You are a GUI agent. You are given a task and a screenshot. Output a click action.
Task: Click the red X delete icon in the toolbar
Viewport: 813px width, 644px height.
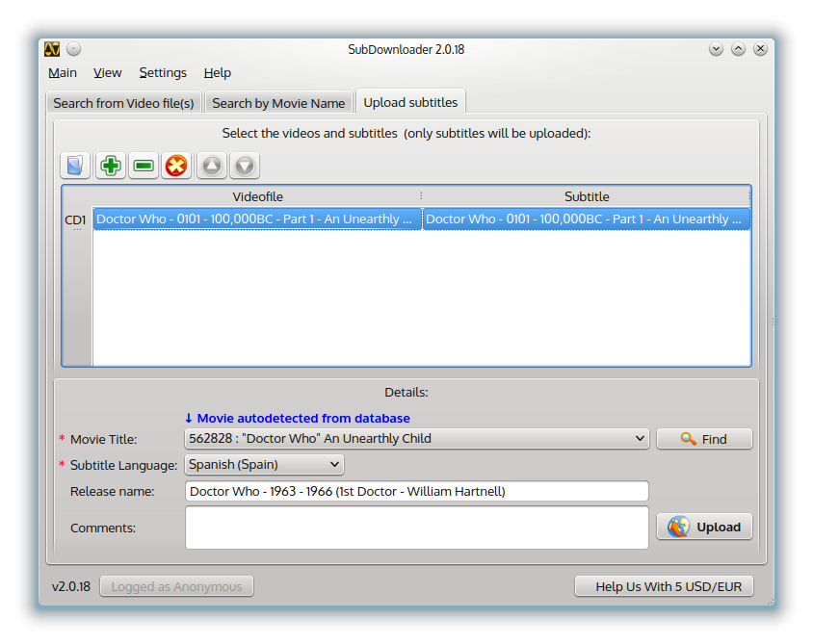click(176, 165)
